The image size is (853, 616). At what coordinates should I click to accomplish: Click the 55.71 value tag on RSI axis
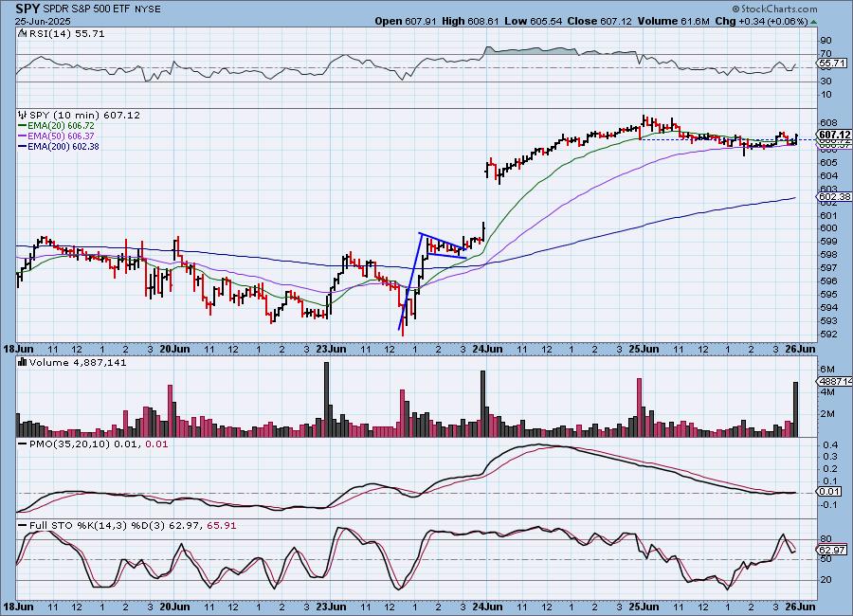tap(832, 63)
